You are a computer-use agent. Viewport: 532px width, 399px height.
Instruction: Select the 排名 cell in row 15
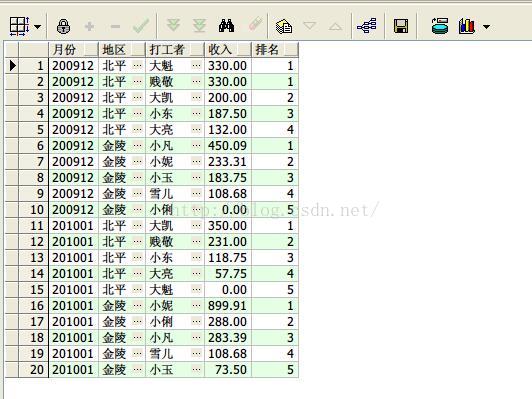(x=275, y=290)
